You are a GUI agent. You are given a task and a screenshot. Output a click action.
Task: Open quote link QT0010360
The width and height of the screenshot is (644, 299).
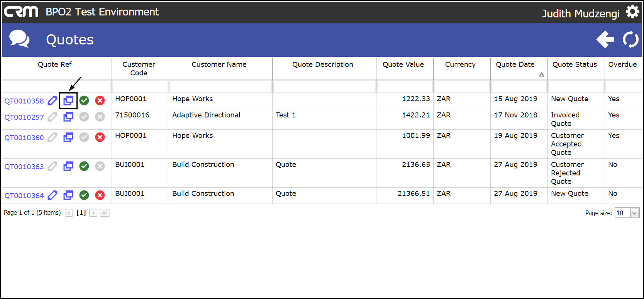coord(24,138)
